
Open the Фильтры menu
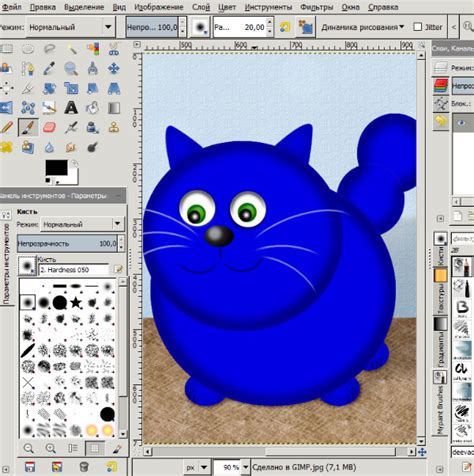(x=317, y=7)
